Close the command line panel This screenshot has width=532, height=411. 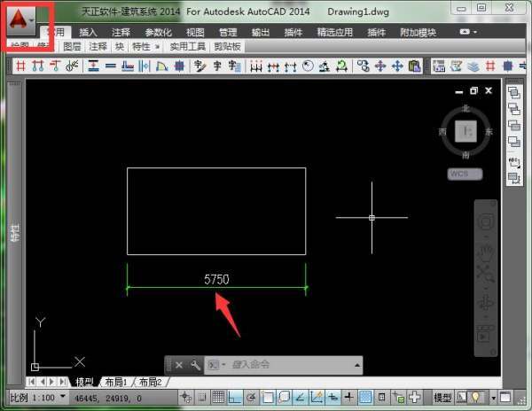pos(178,365)
